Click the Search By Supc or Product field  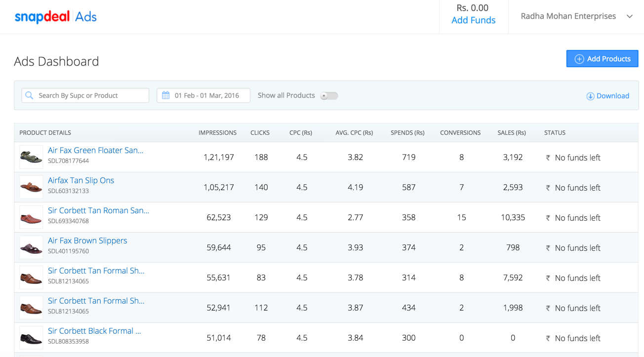pyautogui.click(x=85, y=95)
